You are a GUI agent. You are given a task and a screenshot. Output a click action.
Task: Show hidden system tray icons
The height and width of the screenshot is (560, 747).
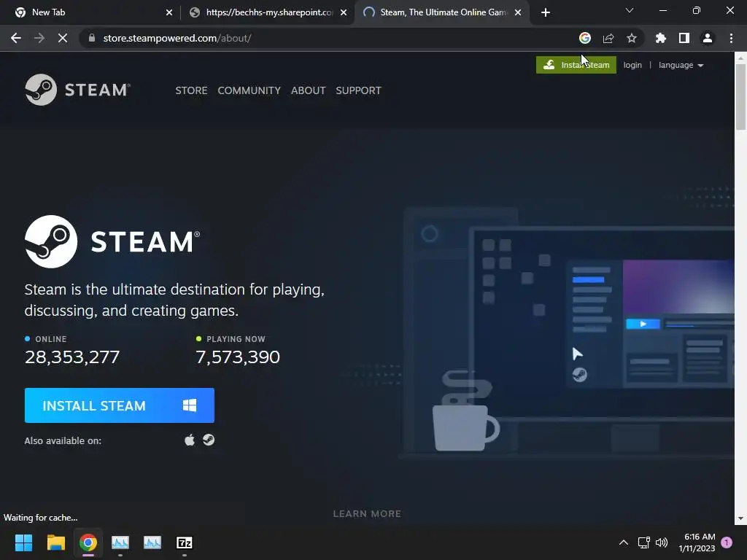click(x=623, y=542)
